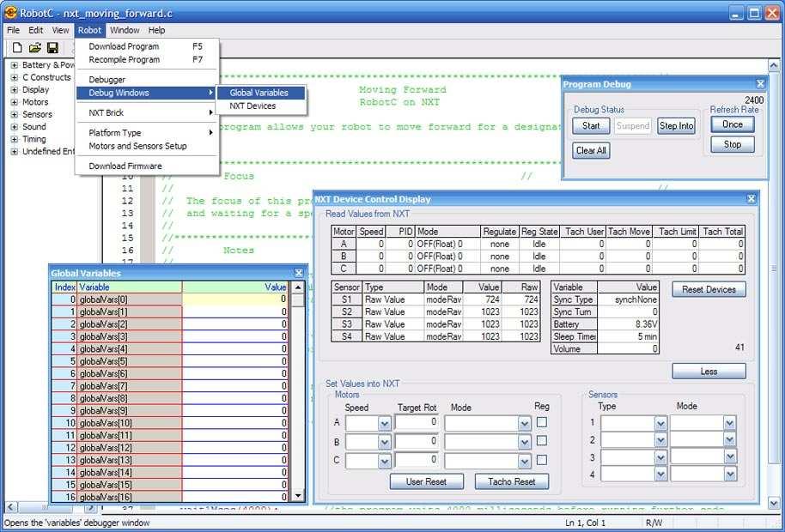Viewport: 785px width, 532px height.
Task: Select NXT Devices submenu item
Action: [260, 106]
